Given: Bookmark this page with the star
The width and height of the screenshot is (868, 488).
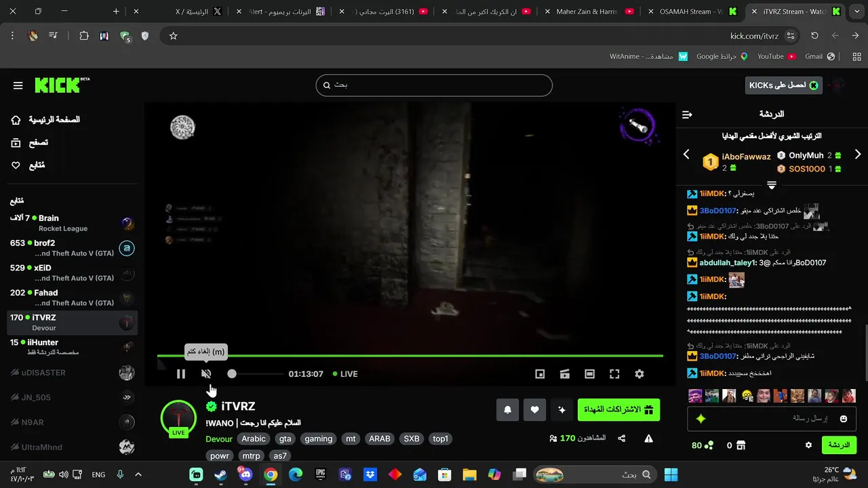Looking at the screenshot, I should pos(173,36).
